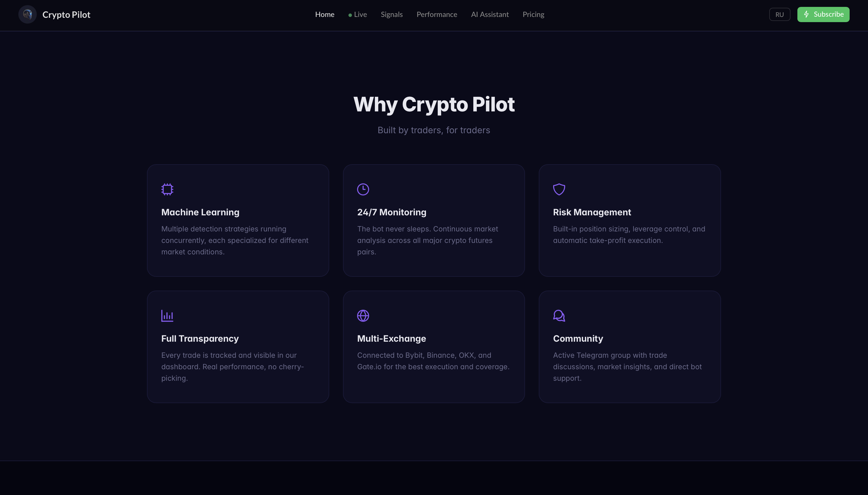Click the Crypto Pilot logo icon
This screenshot has height=495, width=868.
[x=27, y=14]
